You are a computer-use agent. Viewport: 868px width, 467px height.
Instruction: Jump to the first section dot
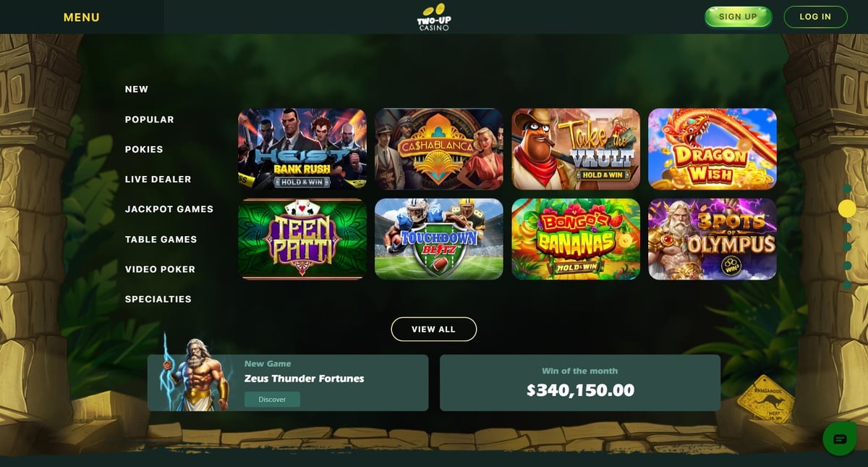(847, 189)
